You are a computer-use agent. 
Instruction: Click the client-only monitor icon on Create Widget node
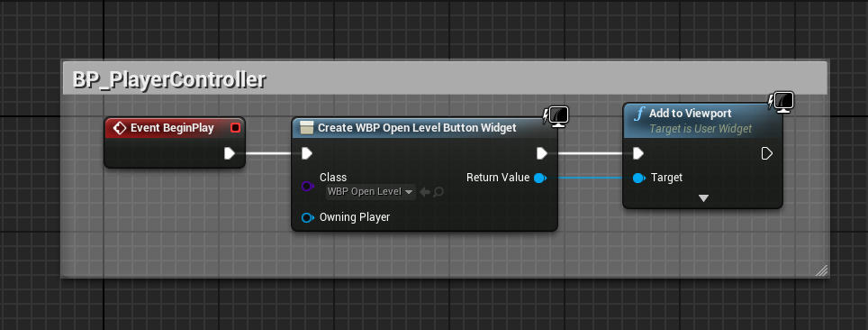tap(556, 116)
